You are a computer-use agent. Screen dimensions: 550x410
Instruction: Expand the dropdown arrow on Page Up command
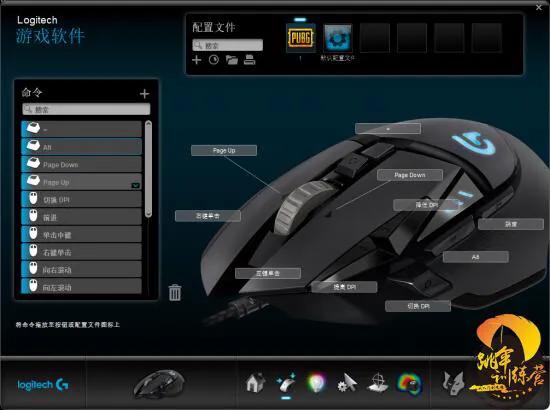coord(136,185)
